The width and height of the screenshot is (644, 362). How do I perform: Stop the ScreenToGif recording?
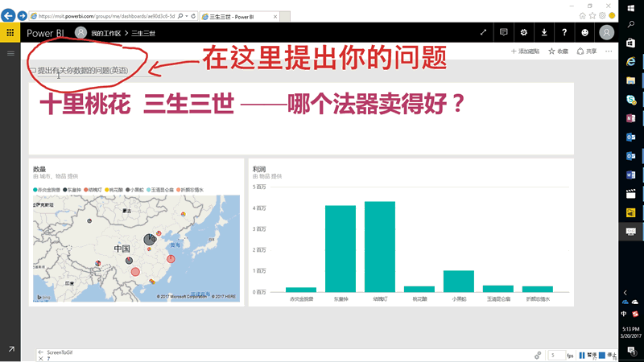[x=608, y=355]
